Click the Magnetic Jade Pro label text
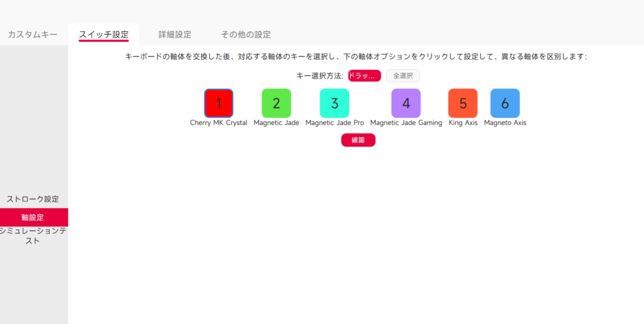The height and width of the screenshot is (324, 644). point(335,123)
